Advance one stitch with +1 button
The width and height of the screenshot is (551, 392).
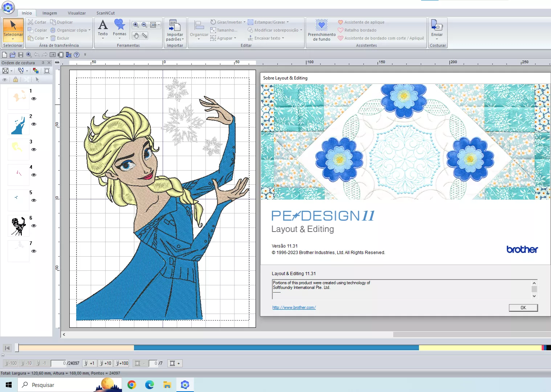click(89, 363)
